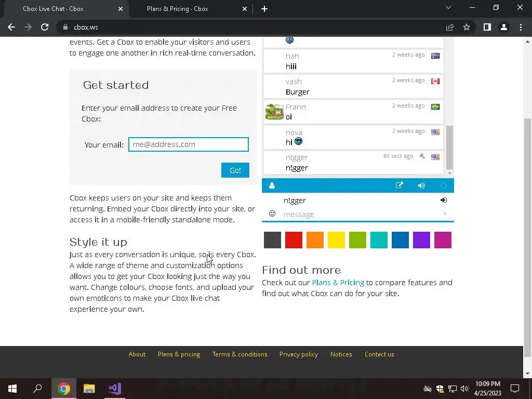532x399 pixels.
Task: Focus the Your email input field
Action: (x=188, y=144)
